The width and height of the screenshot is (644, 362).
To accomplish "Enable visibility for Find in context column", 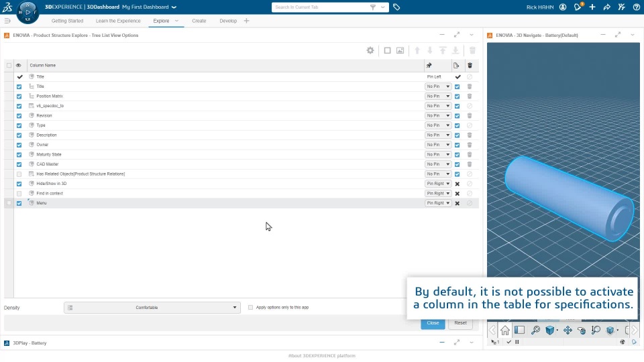I will pyautogui.click(x=19, y=193).
